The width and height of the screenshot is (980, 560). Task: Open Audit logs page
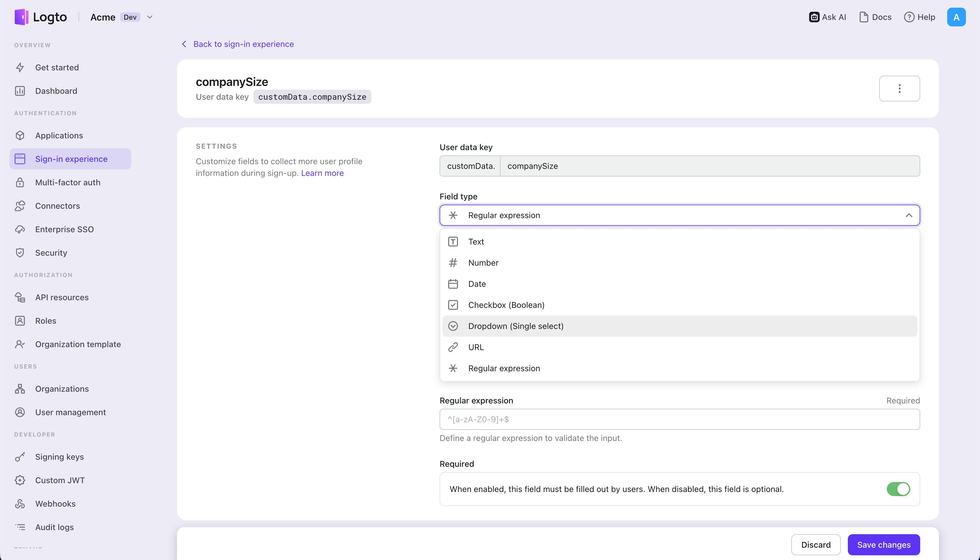[x=70, y=527]
